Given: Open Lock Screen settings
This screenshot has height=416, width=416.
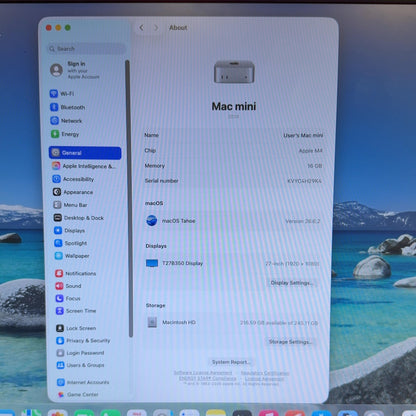Looking at the screenshot, I should pos(76,328).
